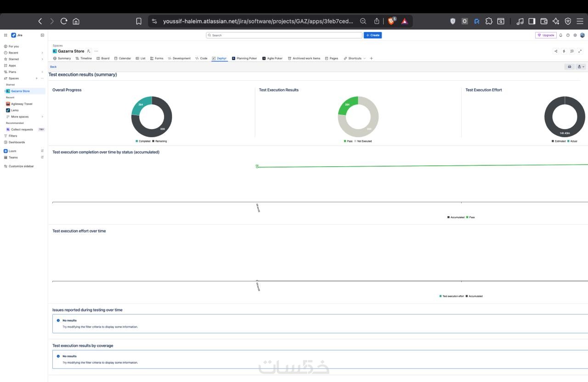The width and height of the screenshot is (588, 382).
Task: Click the browser address bar URL
Action: tap(258, 21)
